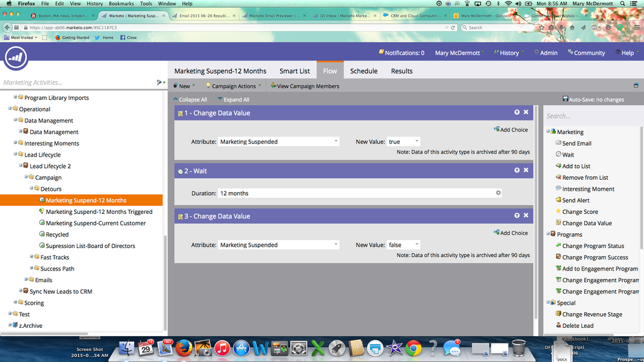Click the Add to List flow action icon
The height and width of the screenshot is (362, 644).
pyautogui.click(x=558, y=166)
